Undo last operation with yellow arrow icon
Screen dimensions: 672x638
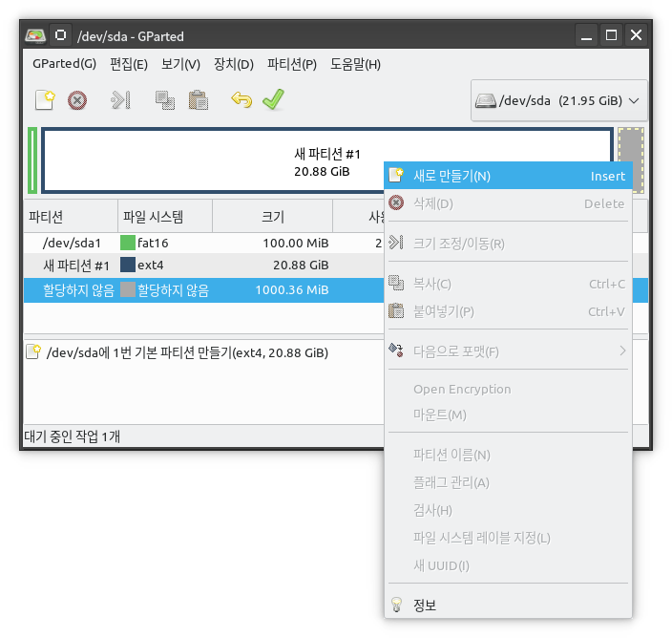[241, 100]
